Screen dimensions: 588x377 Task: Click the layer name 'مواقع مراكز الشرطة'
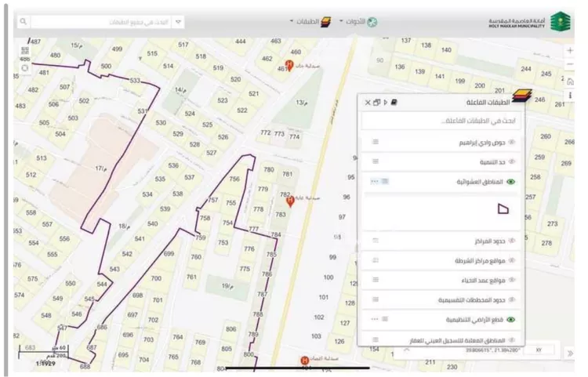click(x=480, y=260)
